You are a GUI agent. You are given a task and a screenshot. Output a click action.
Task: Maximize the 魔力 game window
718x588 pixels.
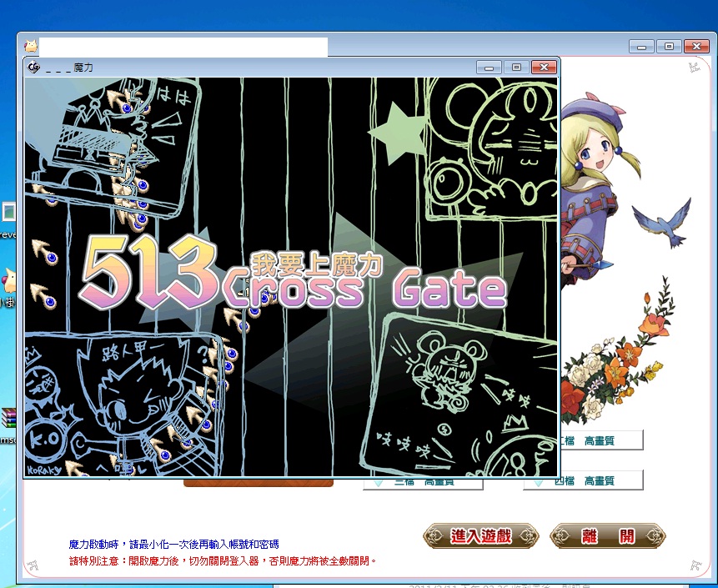pos(515,67)
